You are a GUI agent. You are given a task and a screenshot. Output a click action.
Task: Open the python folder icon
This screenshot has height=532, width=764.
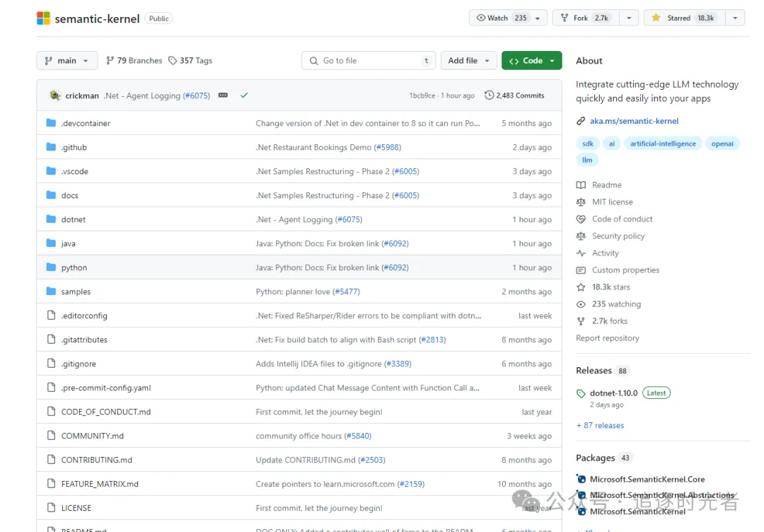tap(51, 267)
